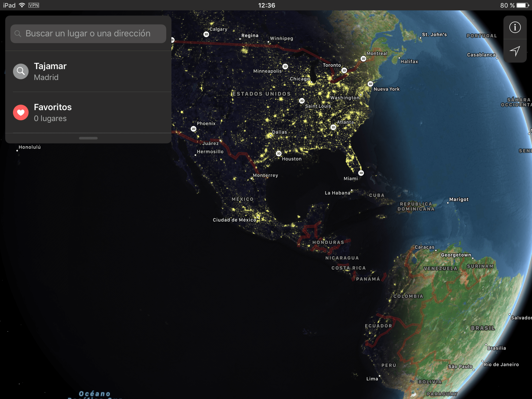Pick the Marigot label in the Caribbean

(459, 199)
